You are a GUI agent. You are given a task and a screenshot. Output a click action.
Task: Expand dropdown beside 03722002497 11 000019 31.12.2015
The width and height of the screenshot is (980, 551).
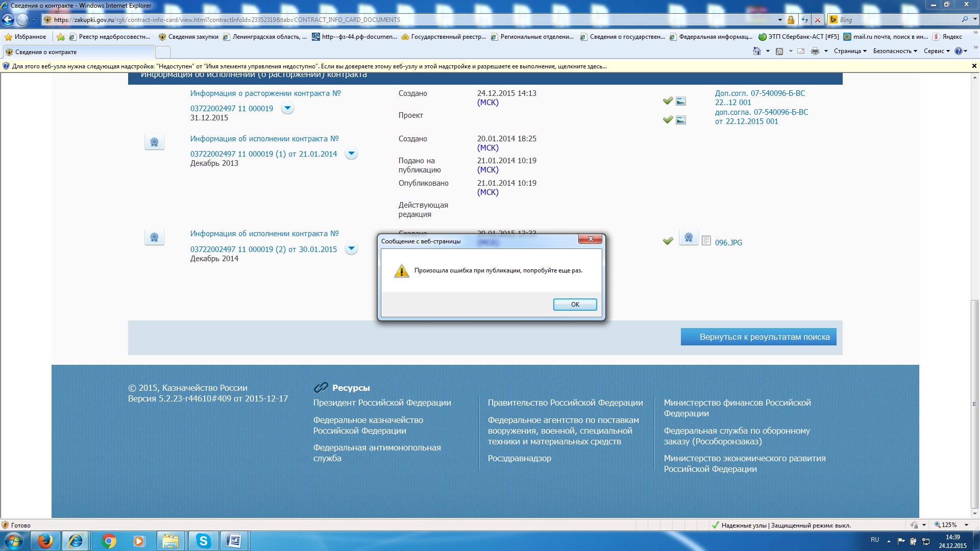(x=288, y=108)
